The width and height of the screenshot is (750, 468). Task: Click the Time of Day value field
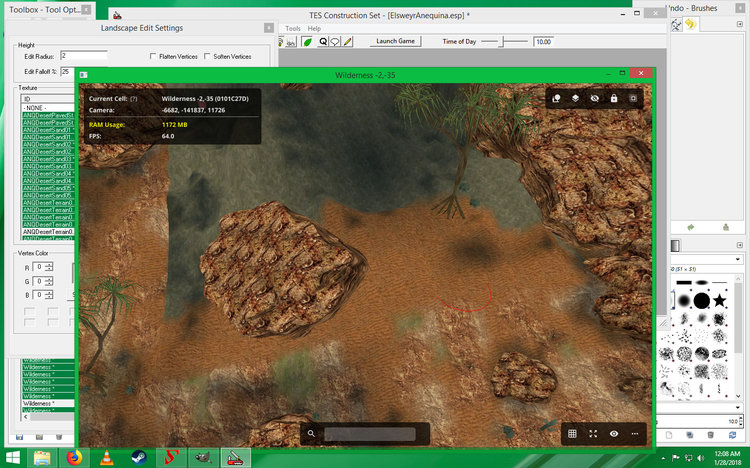[543, 42]
